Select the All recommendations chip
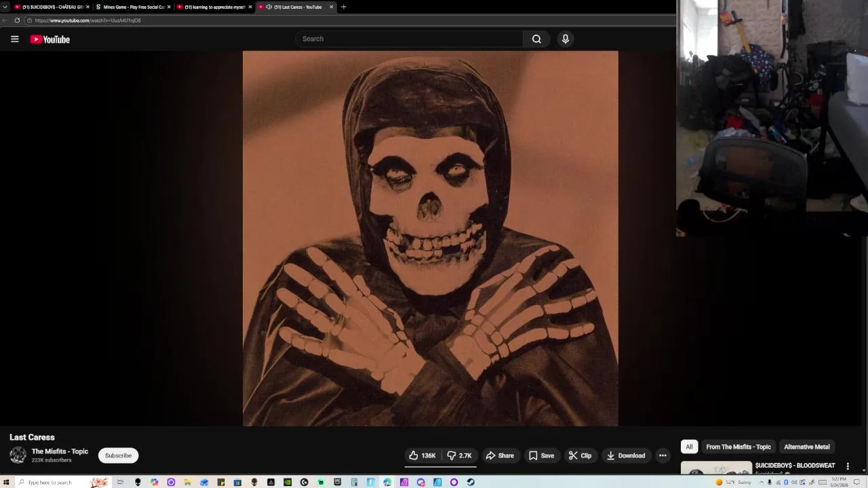The image size is (868, 488). tap(689, 447)
